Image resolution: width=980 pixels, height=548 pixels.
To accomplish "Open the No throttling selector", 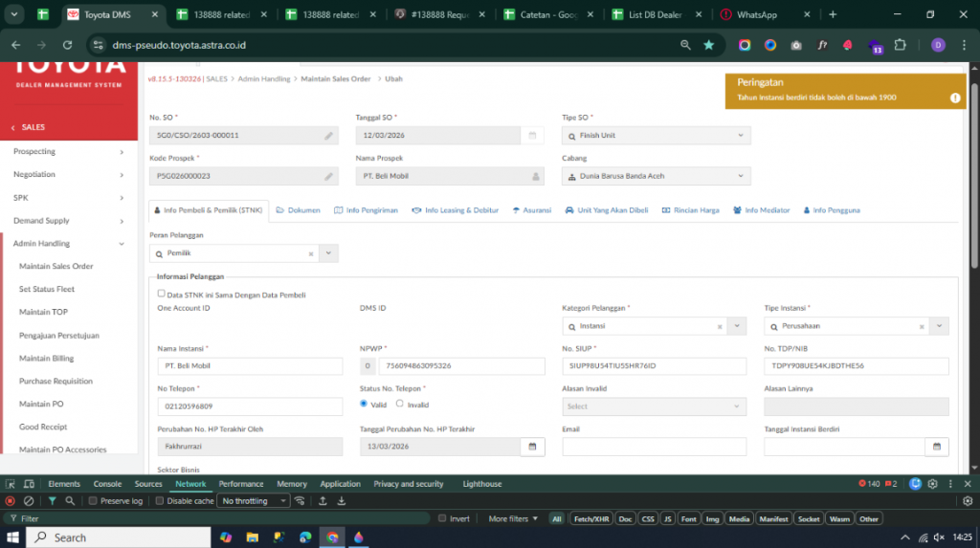I will coord(254,500).
